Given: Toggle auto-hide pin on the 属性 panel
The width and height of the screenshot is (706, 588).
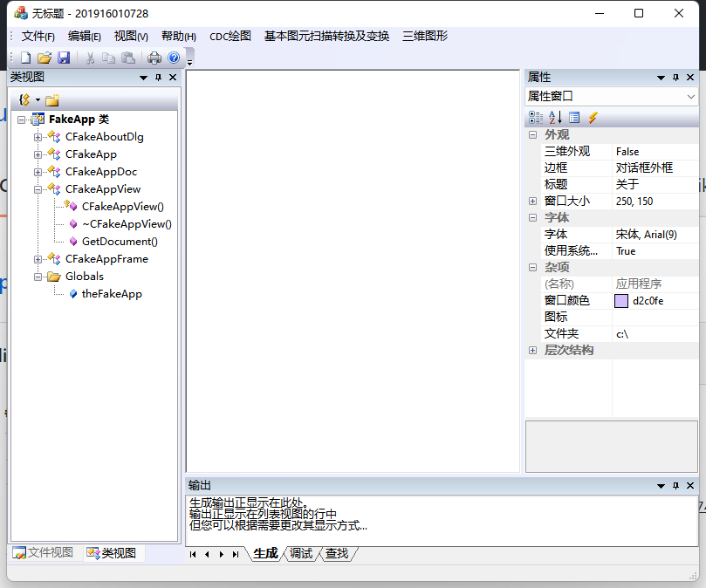Looking at the screenshot, I should point(675,77).
